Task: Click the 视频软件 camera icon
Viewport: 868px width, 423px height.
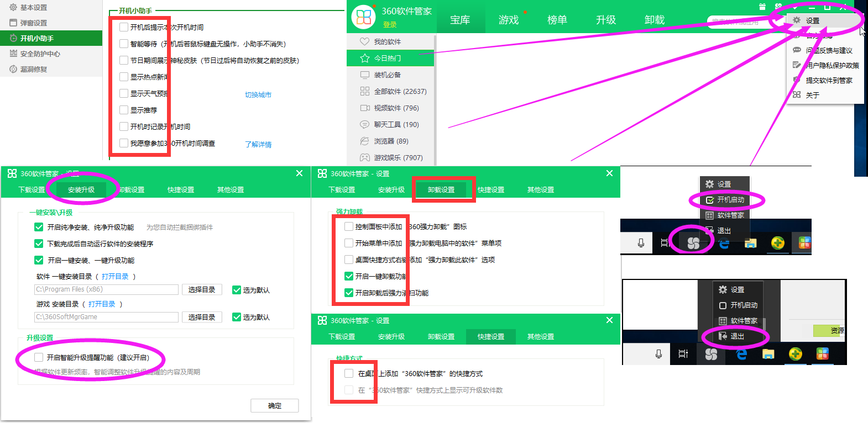Action: pyautogui.click(x=364, y=108)
